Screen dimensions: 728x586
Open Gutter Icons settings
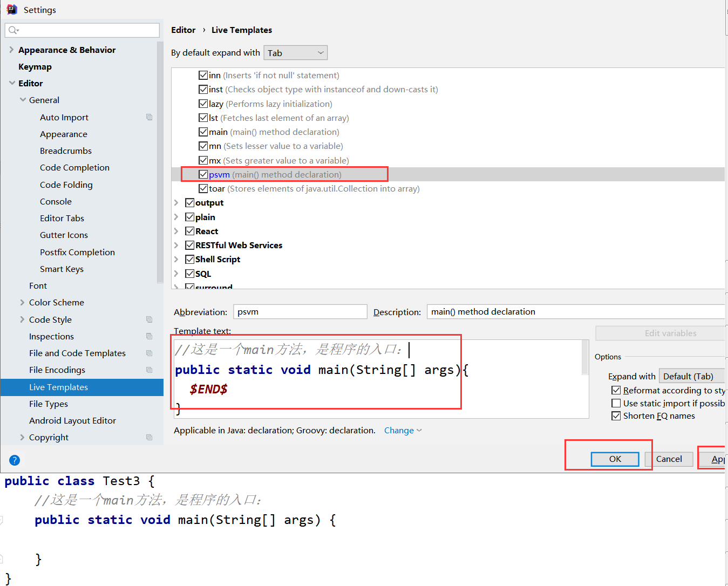(64, 235)
